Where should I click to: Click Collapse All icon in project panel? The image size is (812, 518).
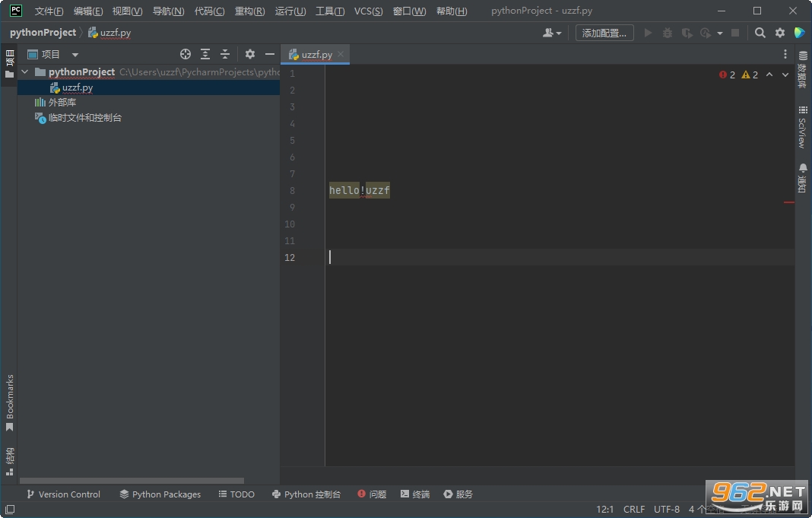(x=225, y=54)
